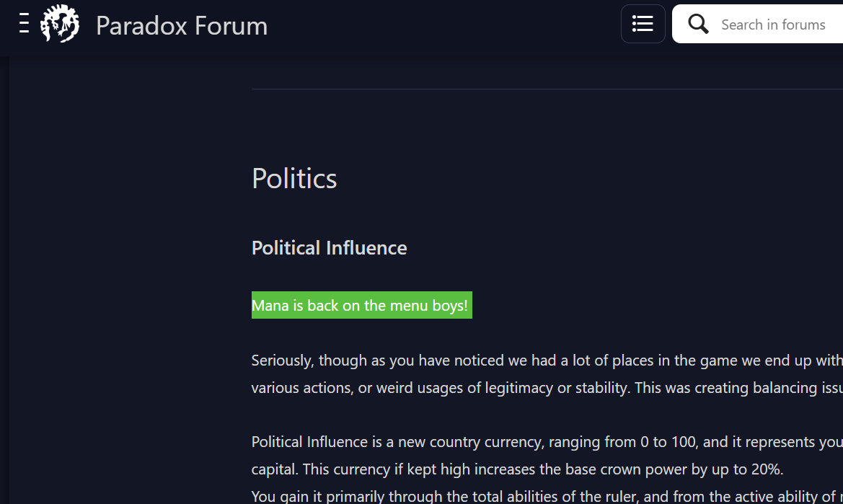Click the Paradox dragon logo
The height and width of the screenshot is (504, 843).
[60, 24]
